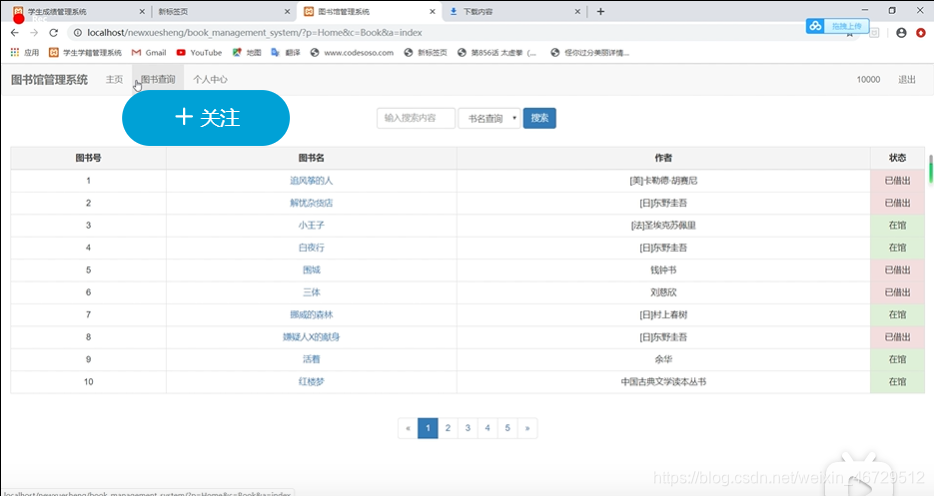
Task: Open 主页 in the navigation bar
Action: [x=114, y=80]
